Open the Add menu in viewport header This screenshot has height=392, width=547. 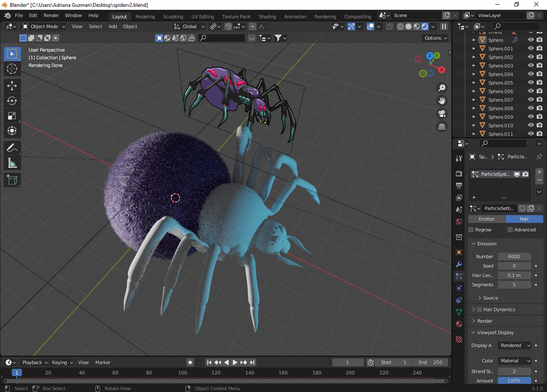coord(113,27)
